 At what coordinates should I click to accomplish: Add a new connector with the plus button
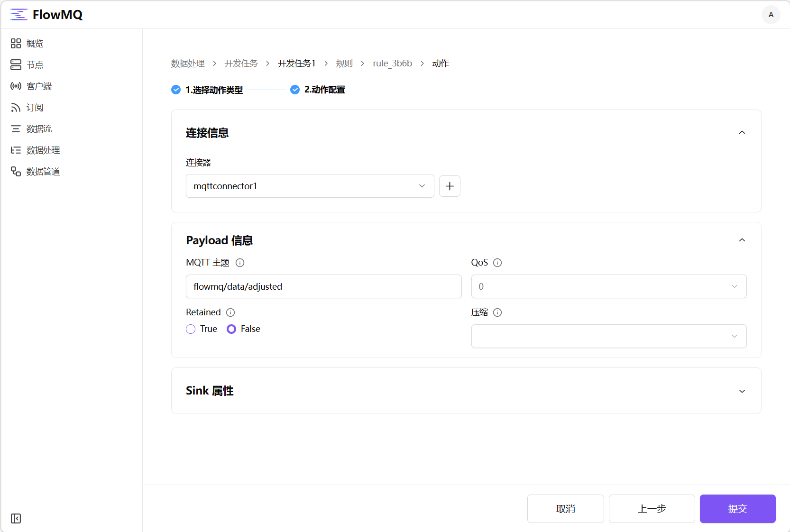pyautogui.click(x=449, y=186)
